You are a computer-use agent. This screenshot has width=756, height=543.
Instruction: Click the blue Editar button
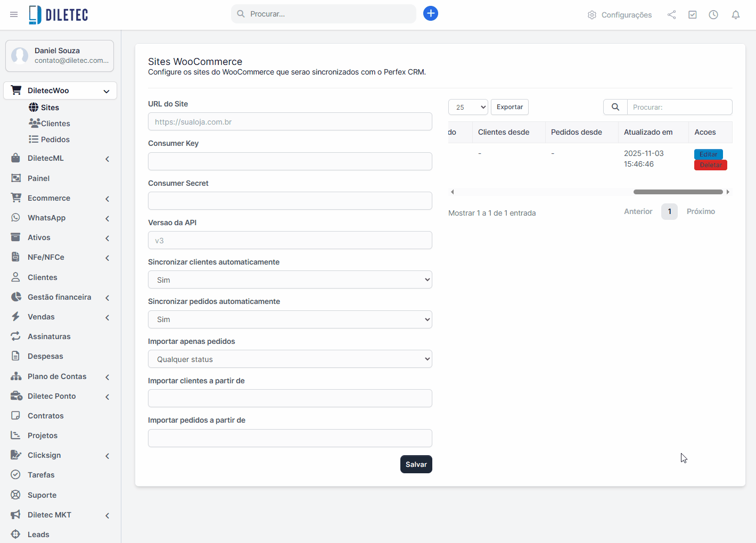(x=708, y=154)
